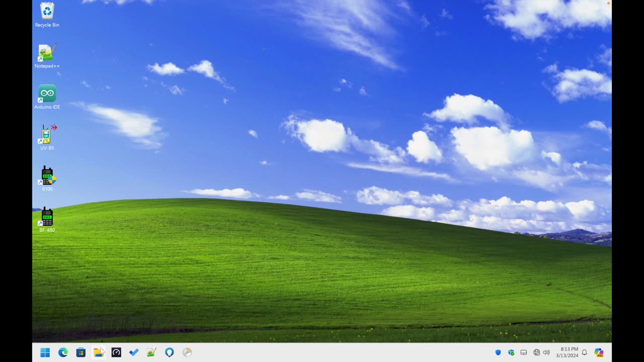Open Microsoft Store from the taskbar
Image resolution: width=644 pixels, height=362 pixels.
(80, 352)
